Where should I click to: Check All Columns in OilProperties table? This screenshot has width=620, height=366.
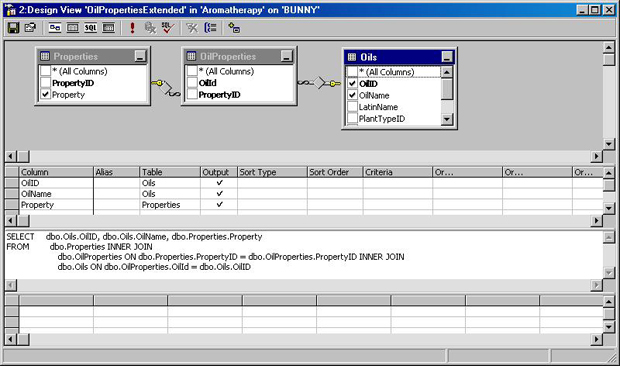192,71
